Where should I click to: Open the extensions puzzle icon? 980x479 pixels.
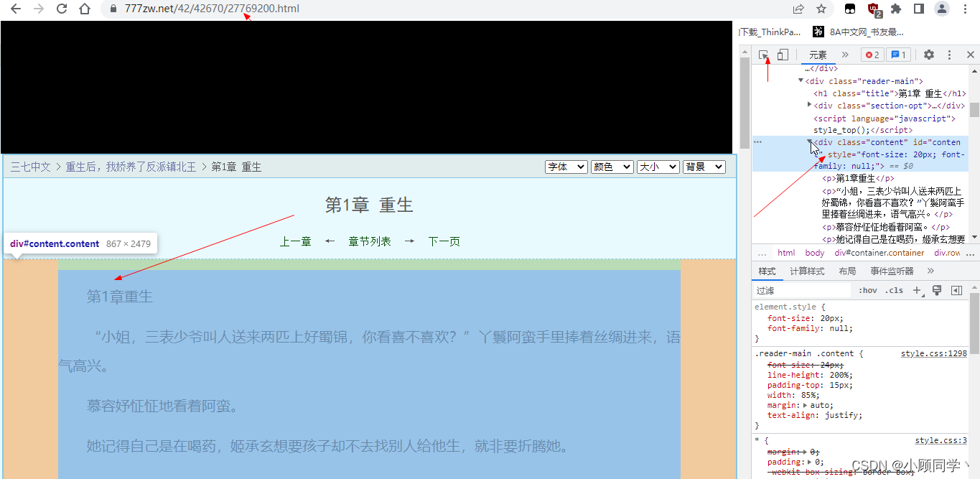(896, 9)
